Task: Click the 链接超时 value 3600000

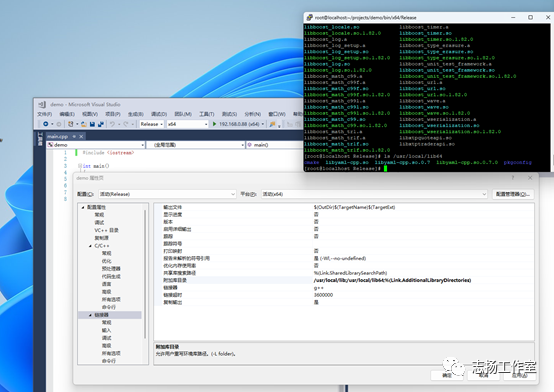Action: pyautogui.click(x=323, y=295)
